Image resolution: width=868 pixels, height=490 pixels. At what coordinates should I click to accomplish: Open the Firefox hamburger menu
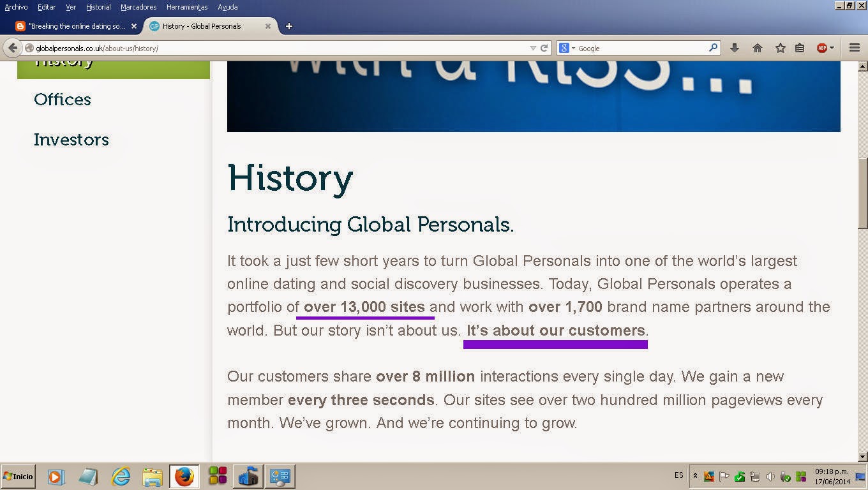point(855,48)
